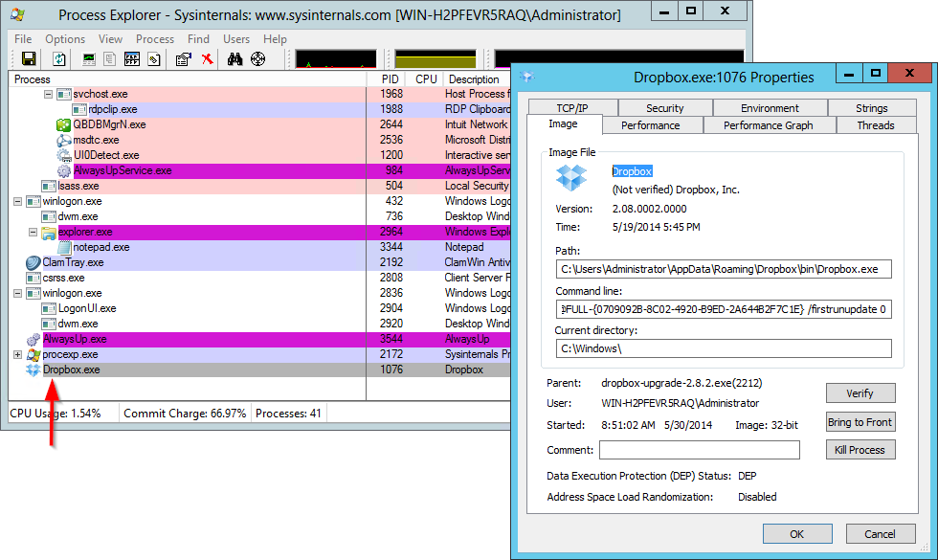Image resolution: width=938 pixels, height=560 pixels.
Task: Click the Current directory field
Action: [724, 348]
